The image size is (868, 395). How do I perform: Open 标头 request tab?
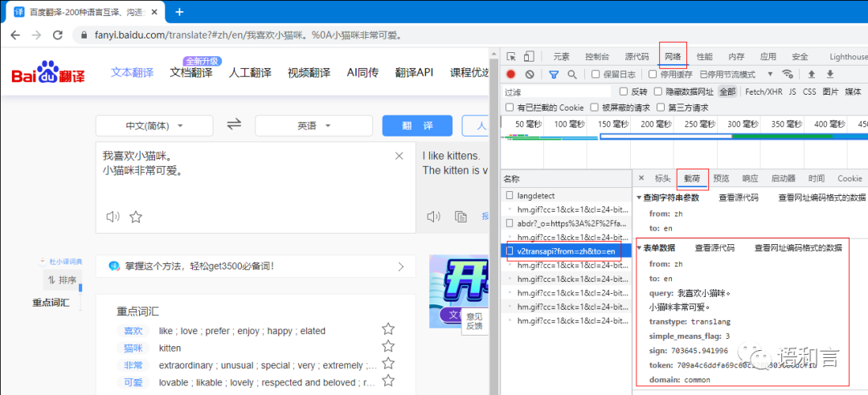click(662, 178)
